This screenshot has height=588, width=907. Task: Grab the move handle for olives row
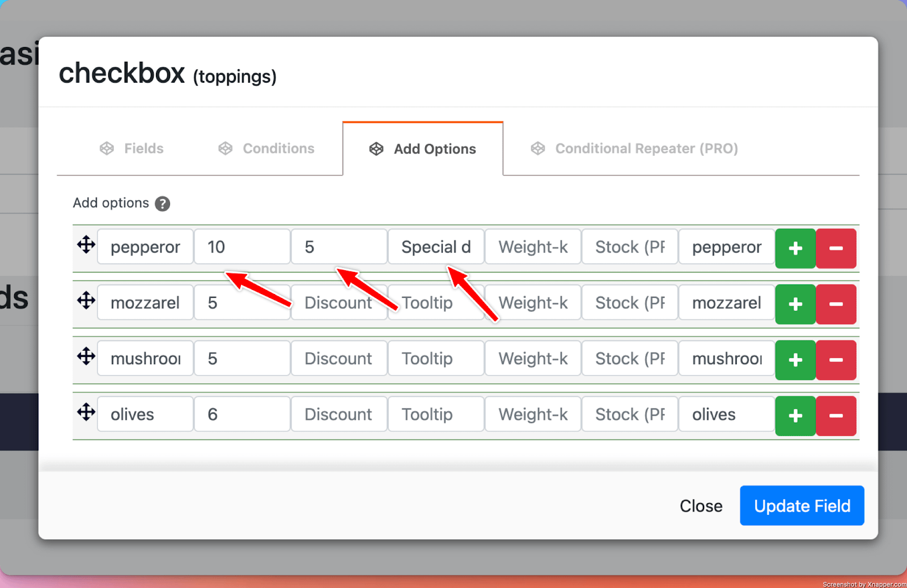pyautogui.click(x=86, y=412)
